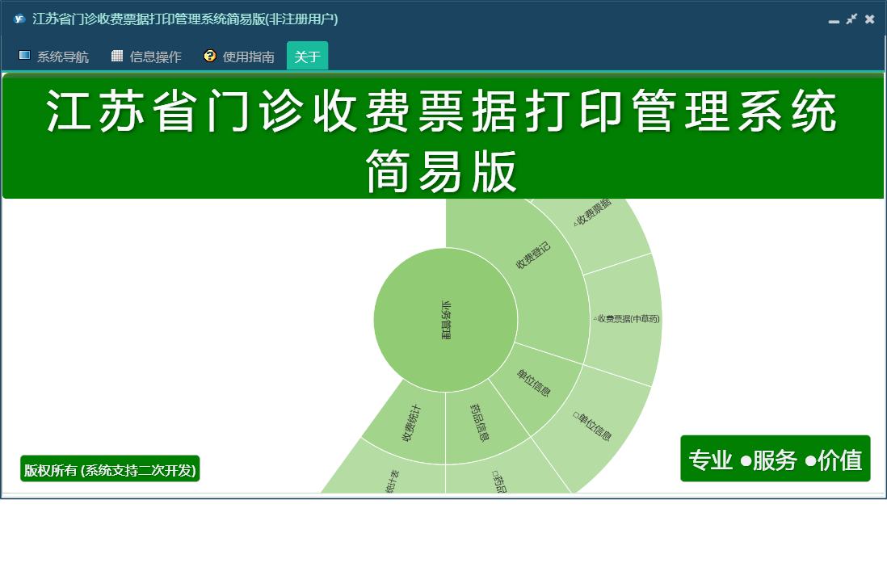Toggle the window restore icon
This screenshot has height=588, width=887.
[x=851, y=19]
